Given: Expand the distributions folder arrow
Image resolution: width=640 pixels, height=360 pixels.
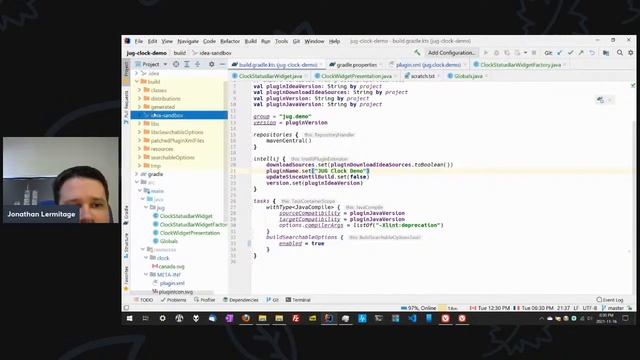Looking at the screenshot, I should pos(140,99).
